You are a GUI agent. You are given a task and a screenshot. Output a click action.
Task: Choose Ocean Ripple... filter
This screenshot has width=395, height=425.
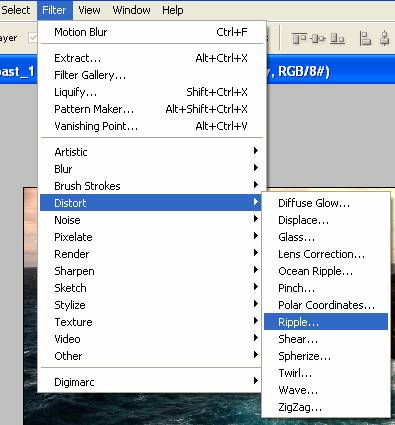pos(326,271)
